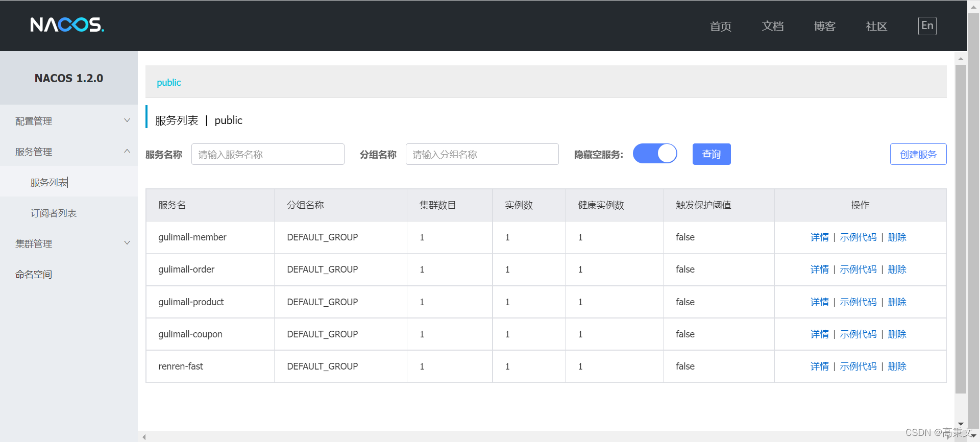The width and height of the screenshot is (980, 442).
Task: Click the false threshold value for gulimall-order
Action: pos(685,269)
